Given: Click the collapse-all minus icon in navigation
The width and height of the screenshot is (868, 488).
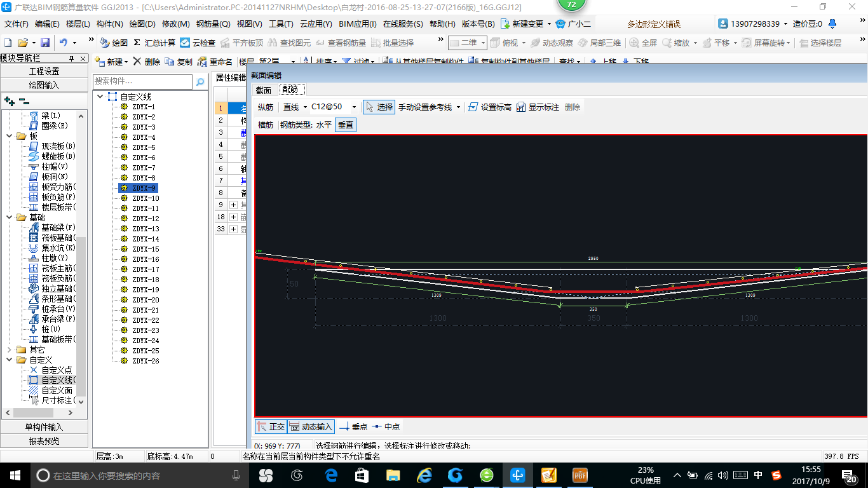Looking at the screenshot, I should [24, 100].
